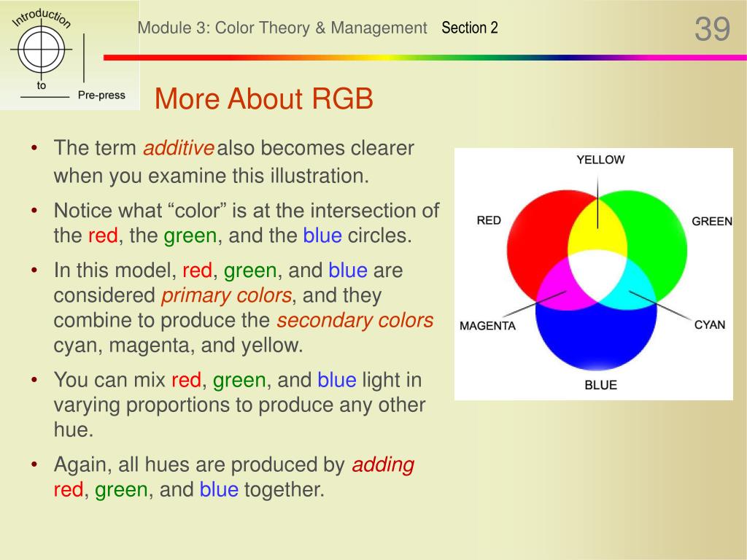Click the italic phrase 'secondary colors'
The height and width of the screenshot is (560, 747).
[x=355, y=321]
